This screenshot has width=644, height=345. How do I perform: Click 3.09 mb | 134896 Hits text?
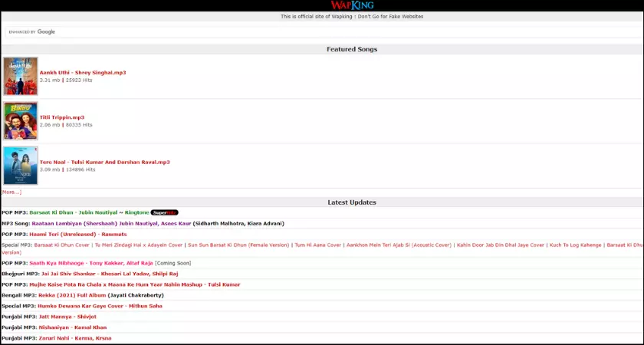67,169
